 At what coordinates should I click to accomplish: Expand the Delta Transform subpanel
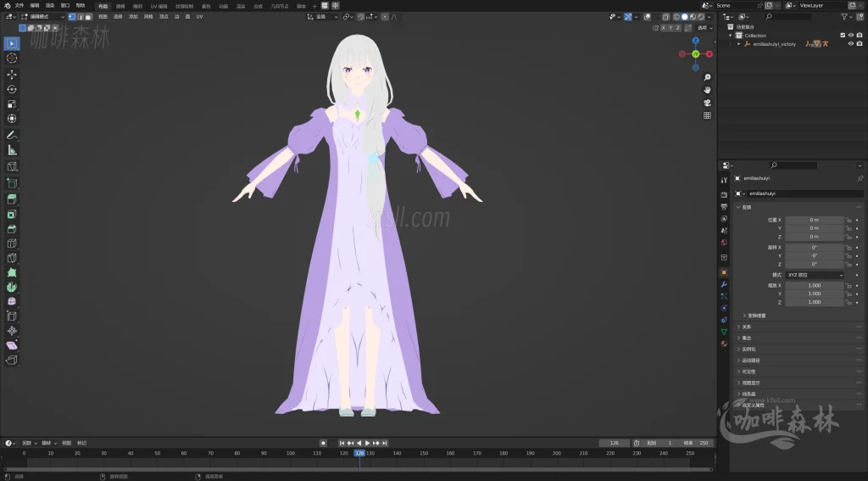(756, 316)
